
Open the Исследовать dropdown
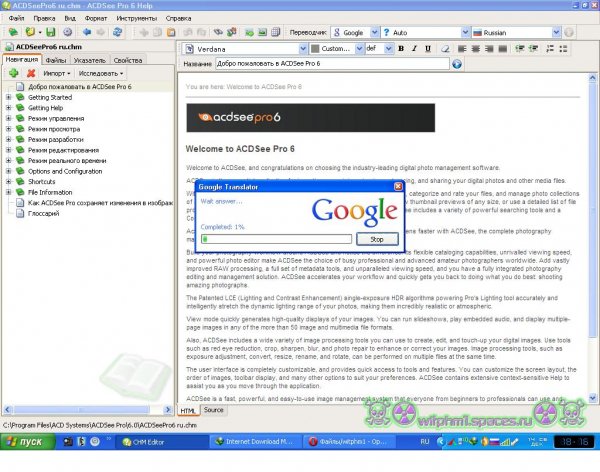(x=101, y=73)
